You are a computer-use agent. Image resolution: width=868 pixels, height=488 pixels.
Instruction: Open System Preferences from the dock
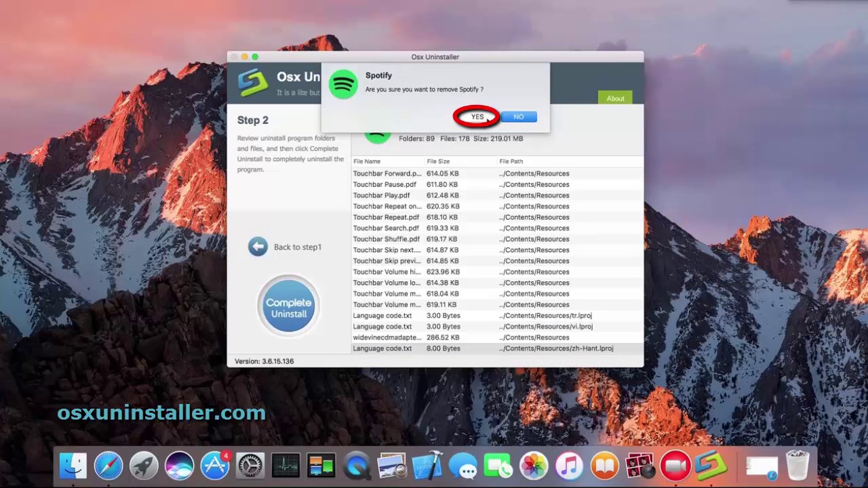pyautogui.click(x=250, y=466)
